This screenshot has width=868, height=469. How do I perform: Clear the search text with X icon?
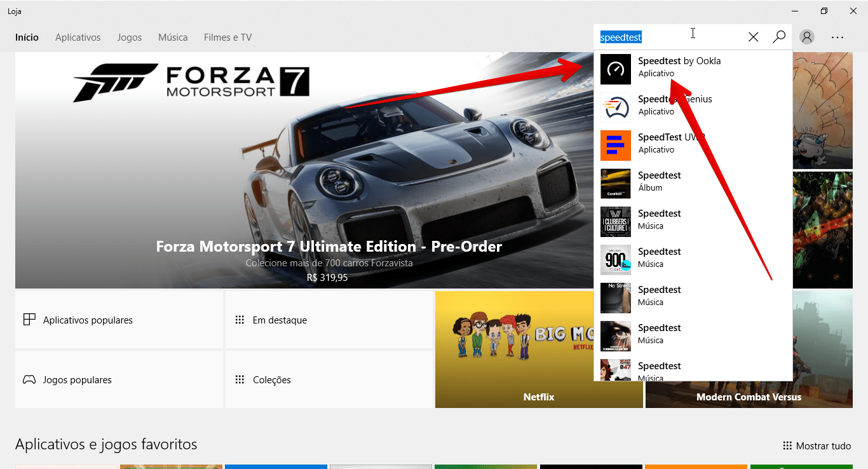pos(754,37)
